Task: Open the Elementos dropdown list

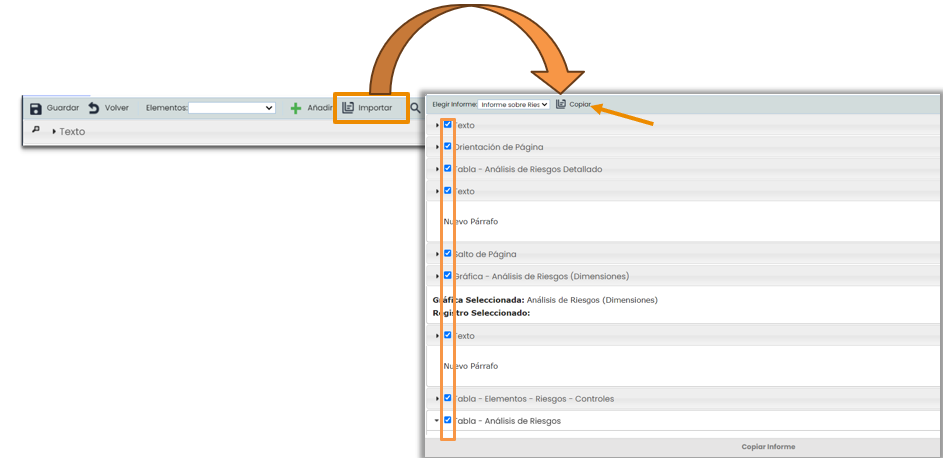Action: pos(232,108)
